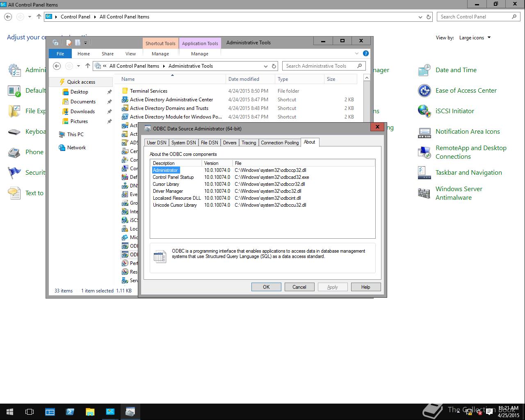
Task: Select Unicode Cursor Library row
Action: (x=262, y=205)
